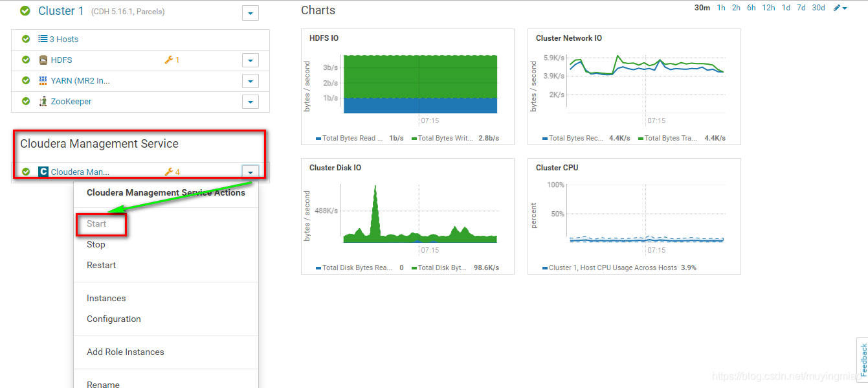The height and width of the screenshot is (388, 868).
Task: Click the Cluster Network IO chart plot
Action: pyautogui.click(x=647, y=84)
